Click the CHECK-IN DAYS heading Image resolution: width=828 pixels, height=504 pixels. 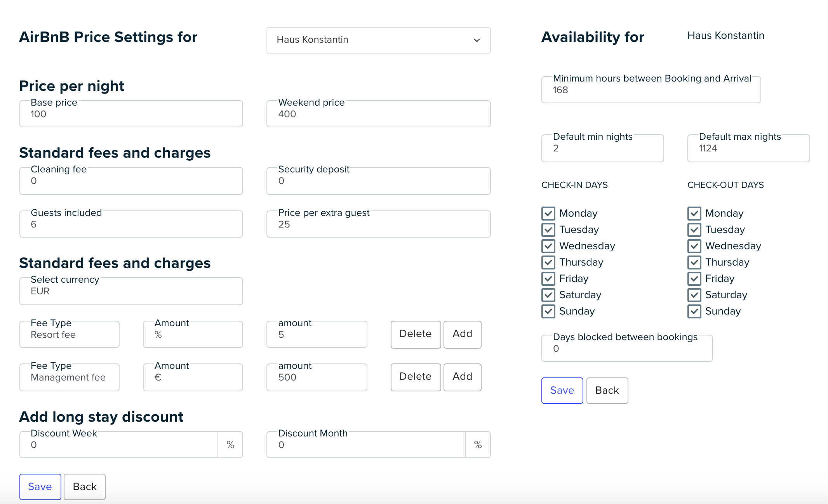coord(574,185)
